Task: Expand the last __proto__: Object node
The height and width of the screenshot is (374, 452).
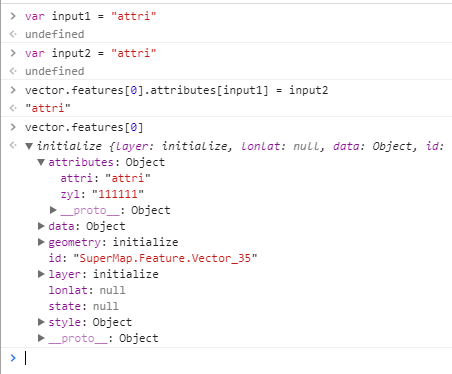Action: 41,338
